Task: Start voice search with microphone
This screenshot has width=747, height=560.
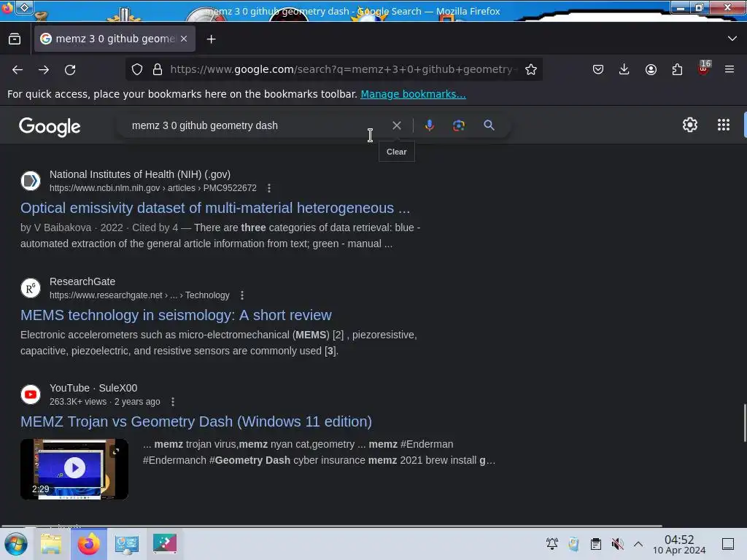Action: pos(429,125)
